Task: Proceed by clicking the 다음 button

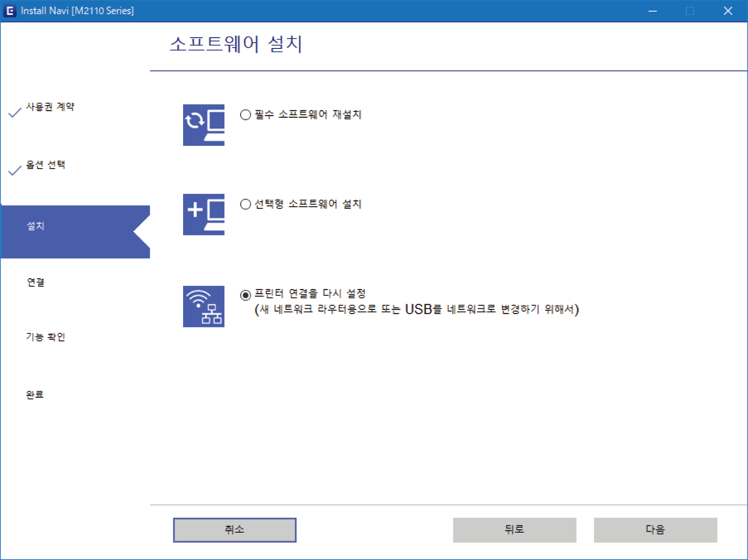Action: [655, 530]
